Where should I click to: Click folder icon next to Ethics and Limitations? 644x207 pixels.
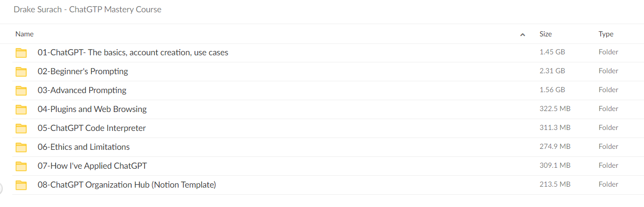click(x=21, y=147)
